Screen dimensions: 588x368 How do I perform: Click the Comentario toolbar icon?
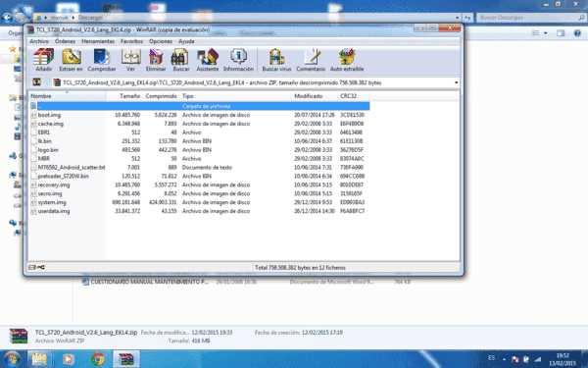tap(311, 60)
